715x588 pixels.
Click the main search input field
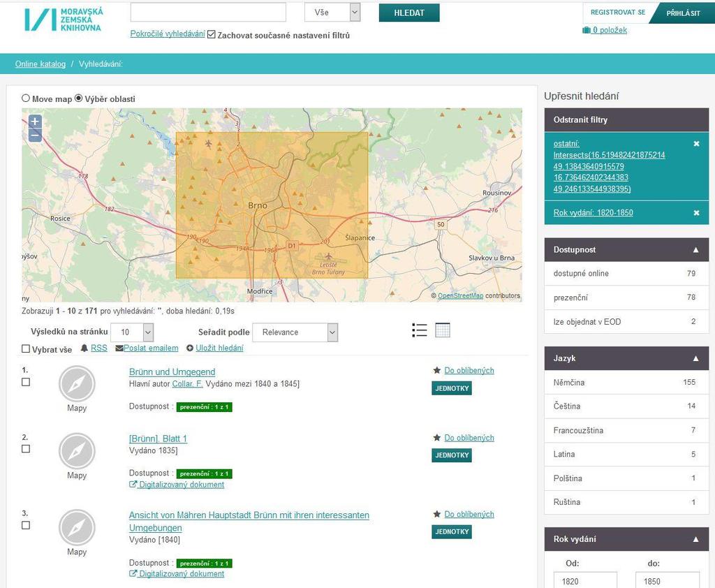(x=208, y=13)
